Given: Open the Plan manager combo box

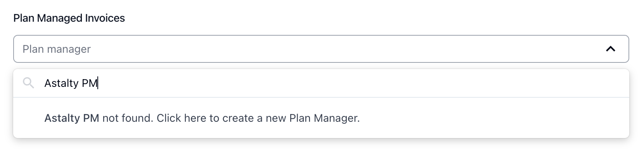Looking at the screenshot, I should click(x=321, y=49).
